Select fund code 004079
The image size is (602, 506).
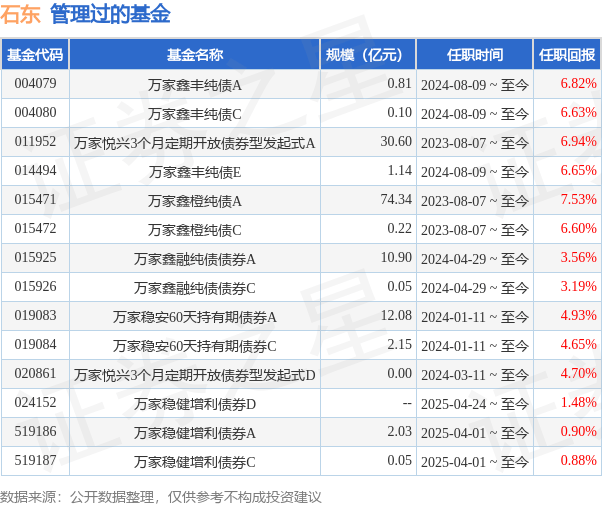(x=35, y=83)
